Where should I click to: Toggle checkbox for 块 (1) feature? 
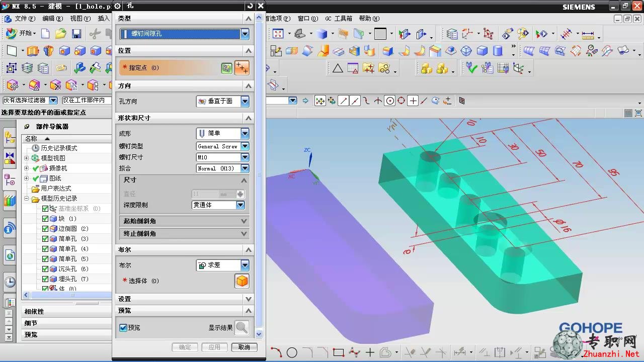click(x=45, y=219)
